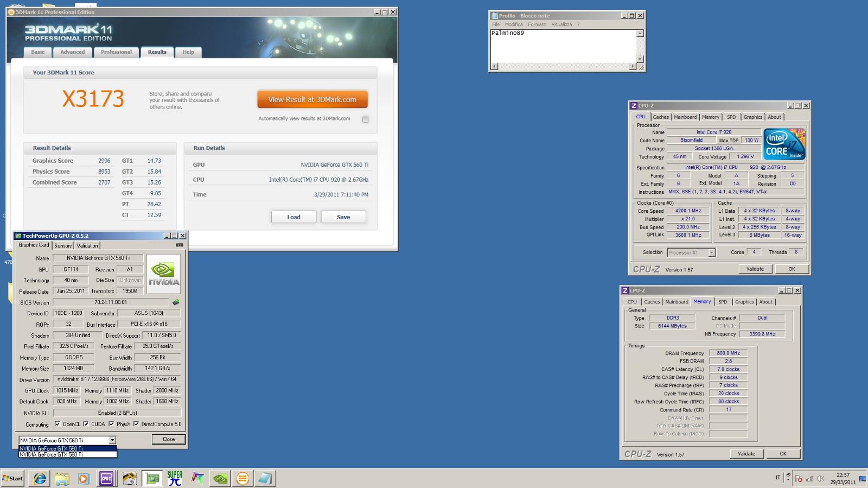Image resolution: width=868 pixels, height=488 pixels.
Task: Launch Windows Media Player from taskbar
Action: [x=84, y=478]
